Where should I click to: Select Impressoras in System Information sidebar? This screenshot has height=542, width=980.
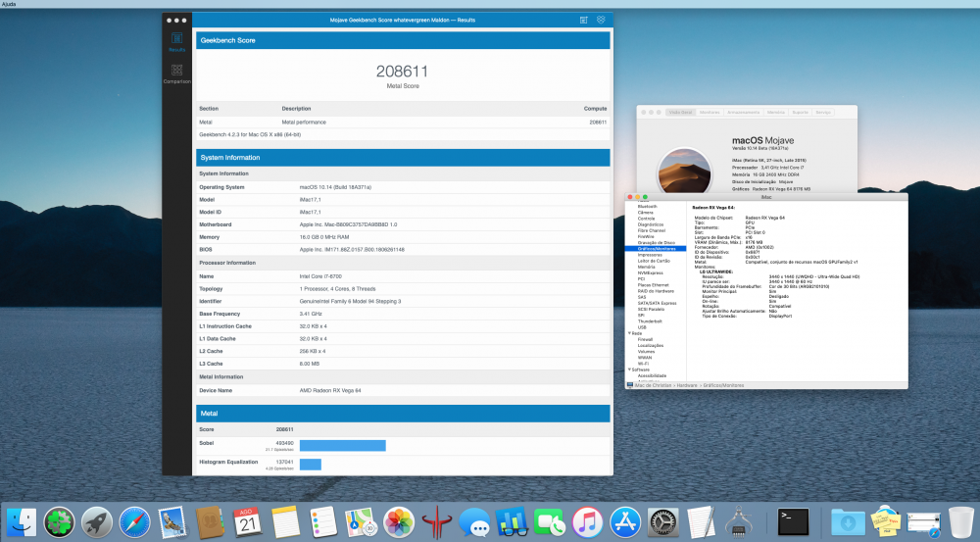pos(650,255)
